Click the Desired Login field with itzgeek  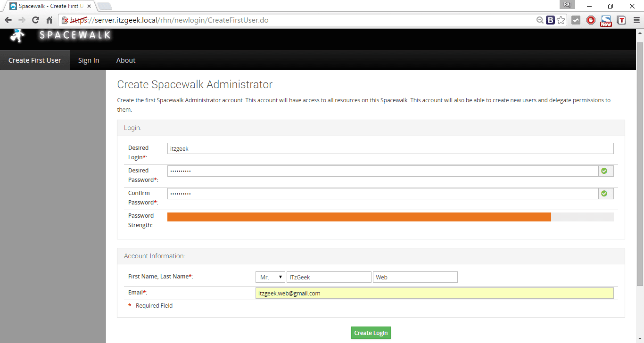(x=390, y=148)
